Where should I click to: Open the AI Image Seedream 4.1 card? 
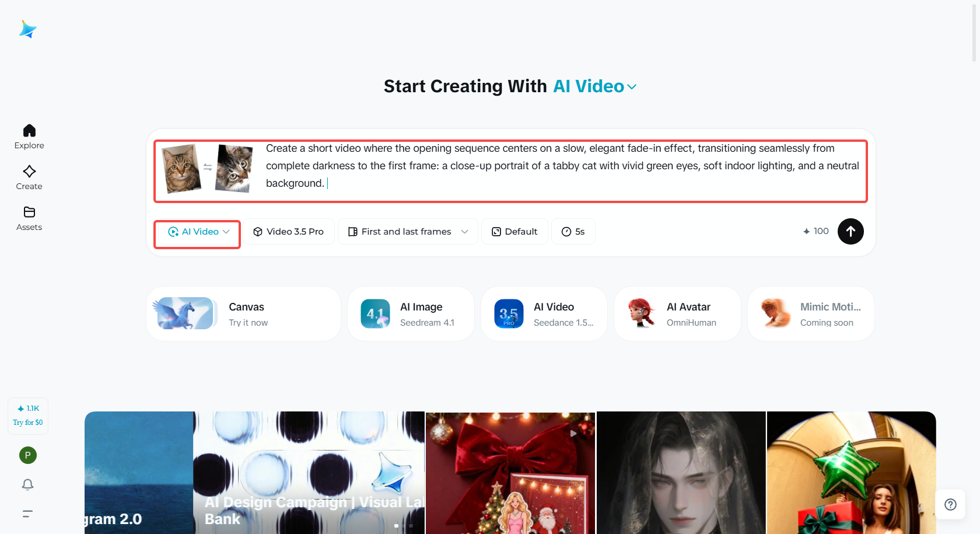[411, 314]
